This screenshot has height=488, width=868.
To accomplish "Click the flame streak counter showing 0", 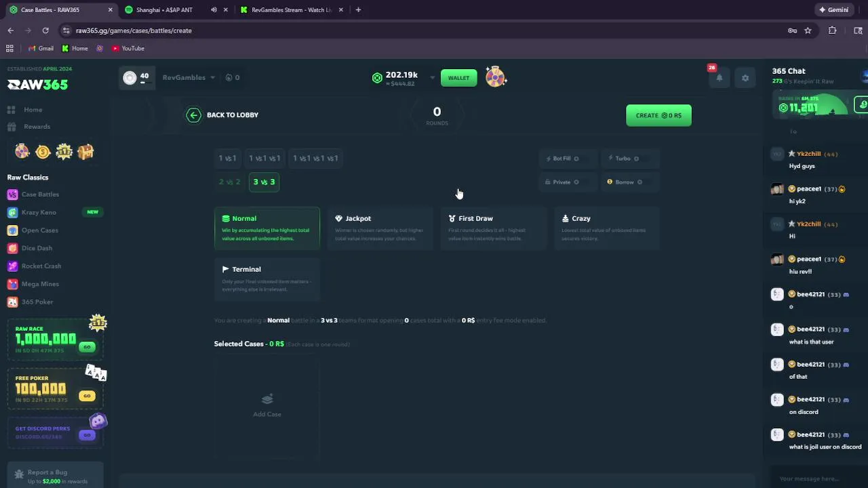I will point(233,77).
